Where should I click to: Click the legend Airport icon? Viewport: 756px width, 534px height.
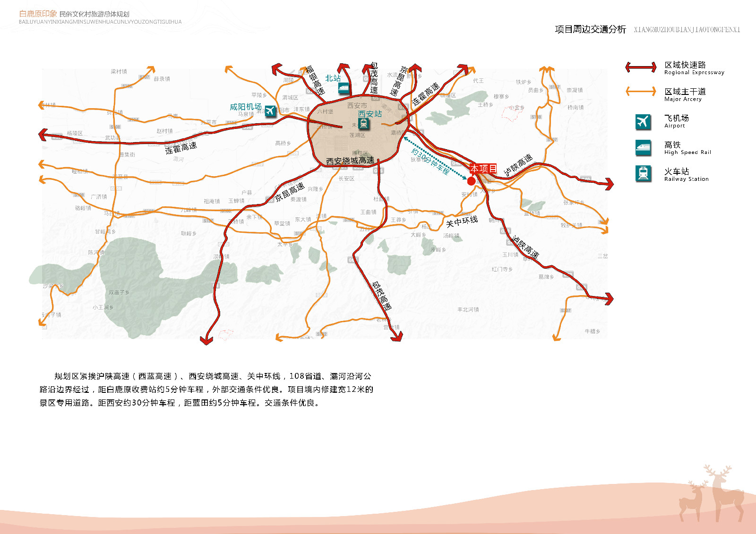coord(643,121)
